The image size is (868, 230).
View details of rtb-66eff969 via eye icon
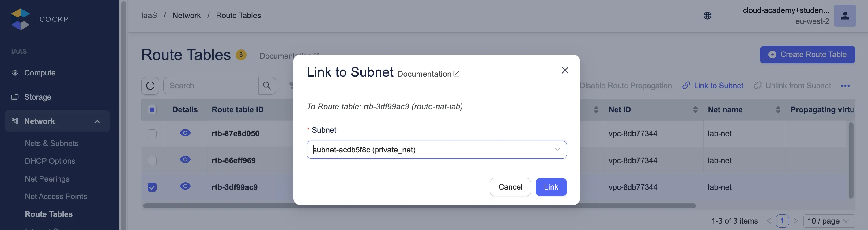(185, 159)
